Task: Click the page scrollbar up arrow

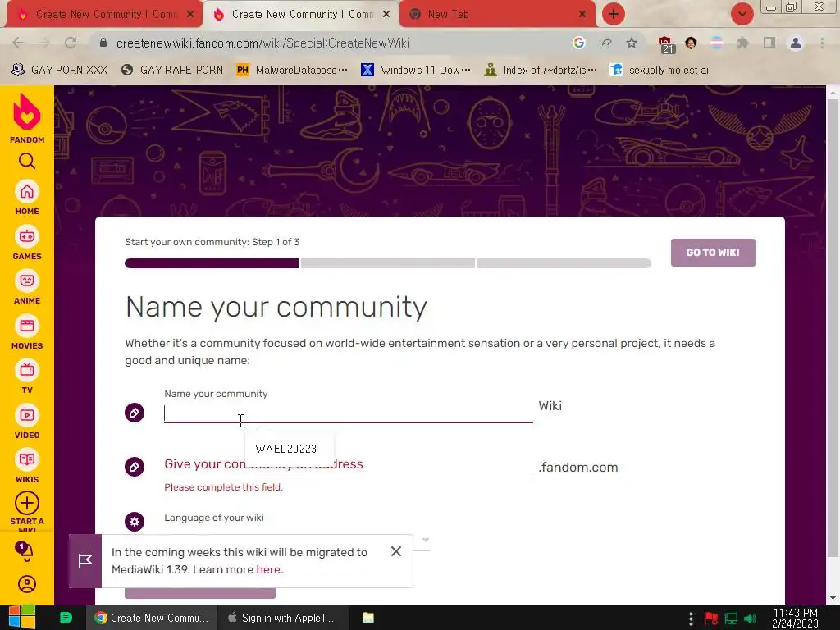Action: 833,93
